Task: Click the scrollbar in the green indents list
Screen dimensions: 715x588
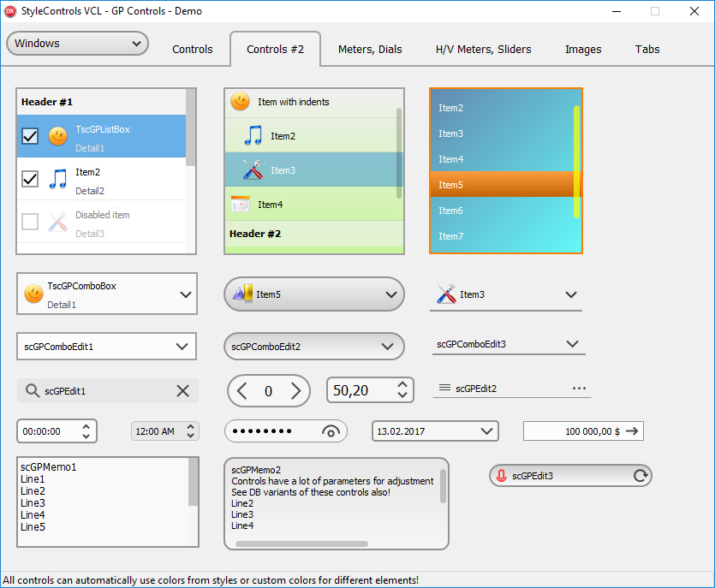Action: pyautogui.click(x=399, y=152)
